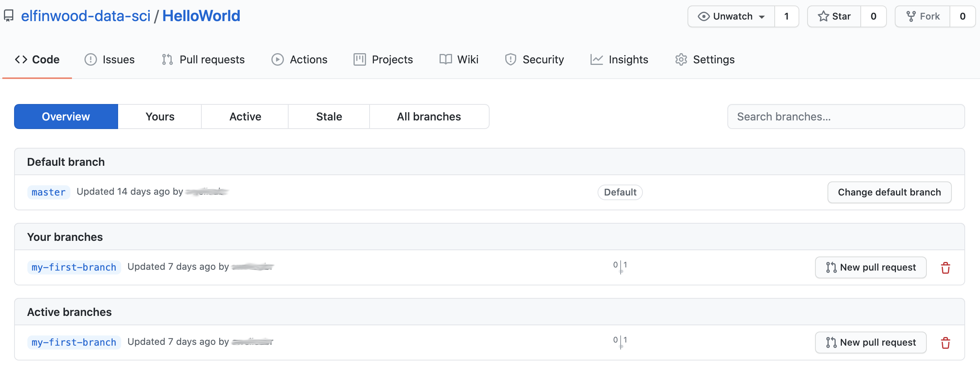The width and height of the screenshot is (980, 373).
Task: Select the All branches tab
Action: tap(429, 117)
